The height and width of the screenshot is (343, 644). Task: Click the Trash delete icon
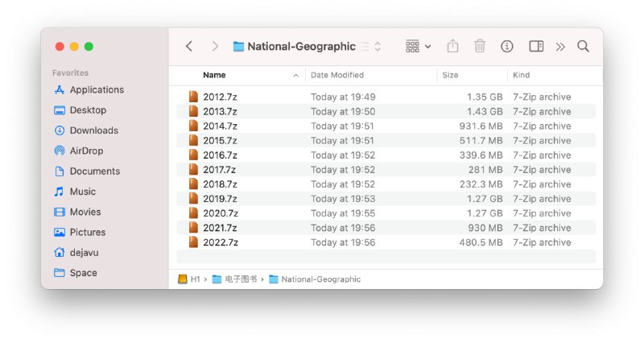pos(480,46)
